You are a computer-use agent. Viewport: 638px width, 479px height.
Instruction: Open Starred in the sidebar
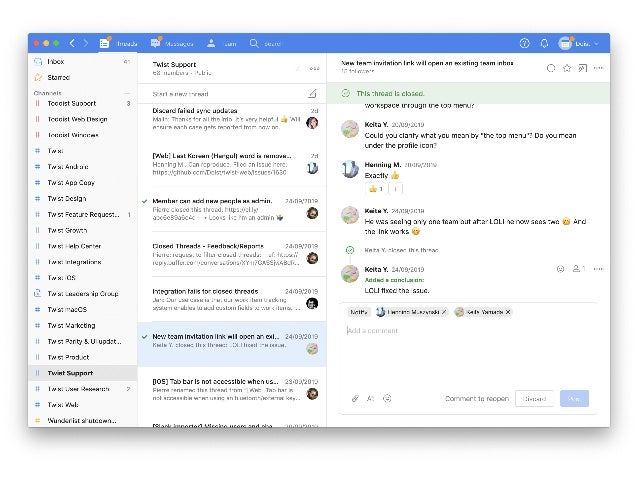(x=83, y=77)
